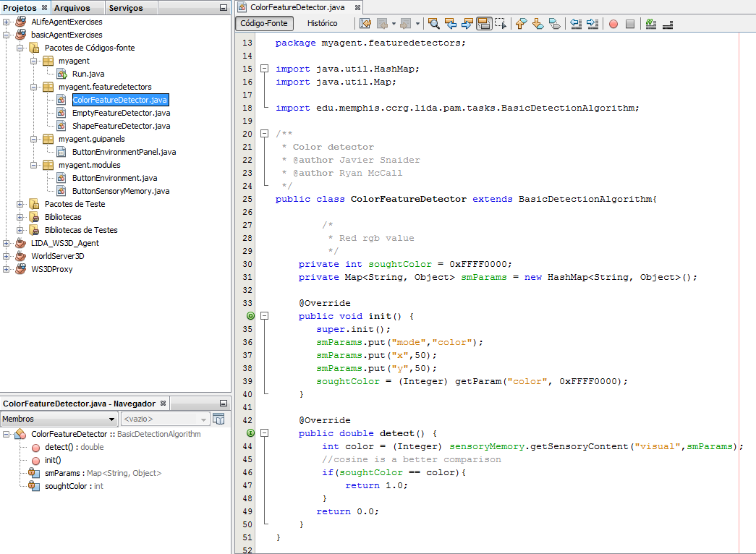Click Find Next Occurrence arrow icon

467,23
